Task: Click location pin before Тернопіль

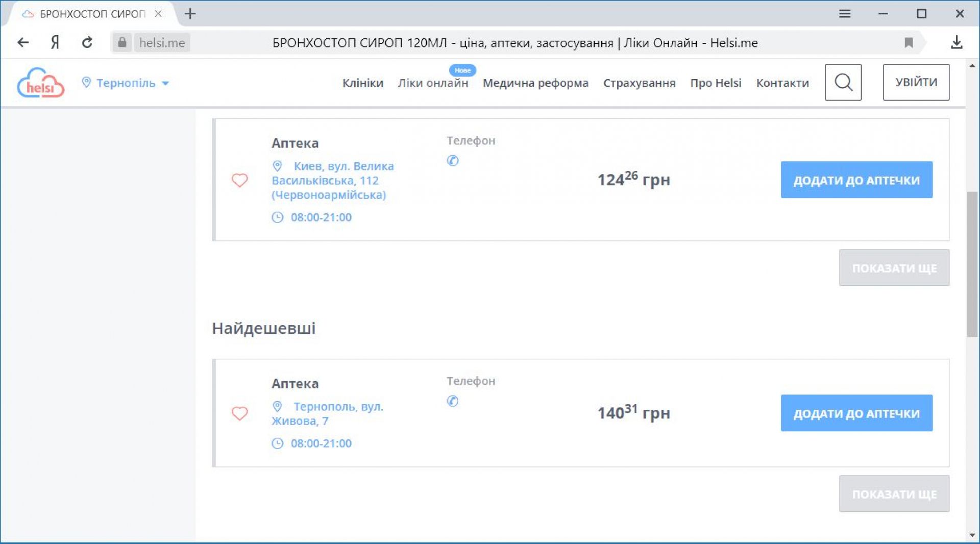Action: (x=86, y=82)
